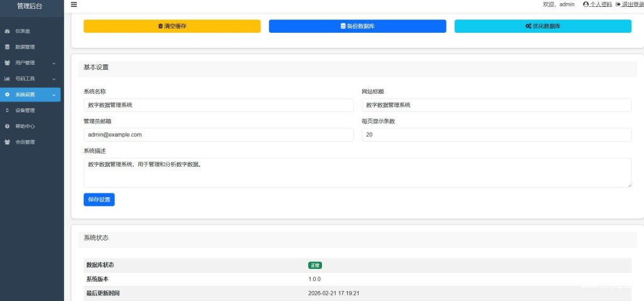
Task: Collapse the 系统设置 submenu chevron
Action: [54, 95]
